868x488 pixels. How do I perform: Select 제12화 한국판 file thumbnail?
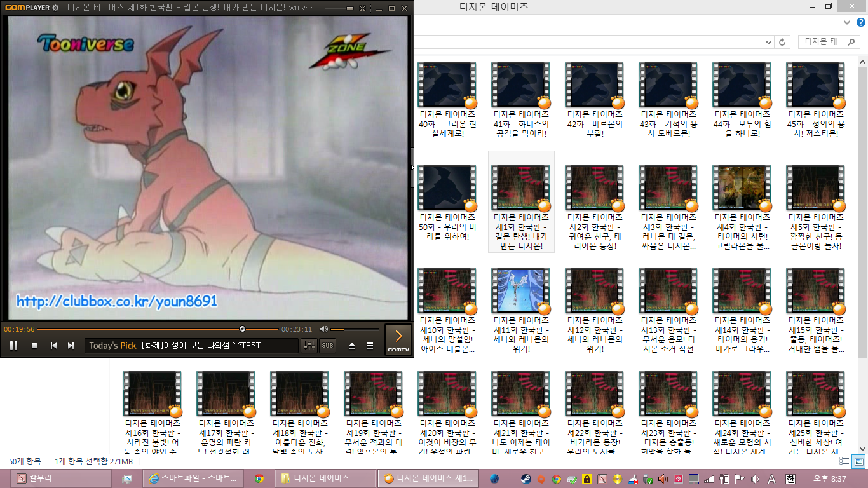point(593,291)
